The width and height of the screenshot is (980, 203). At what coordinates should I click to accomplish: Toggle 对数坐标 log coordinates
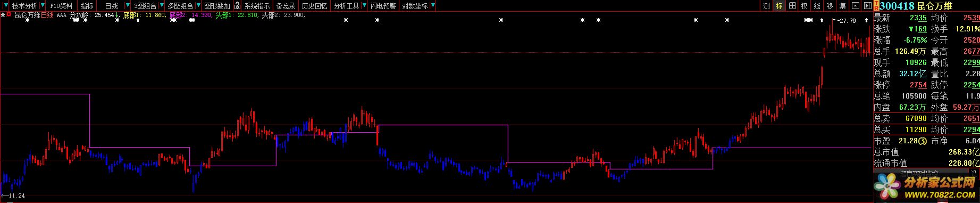coord(415,6)
